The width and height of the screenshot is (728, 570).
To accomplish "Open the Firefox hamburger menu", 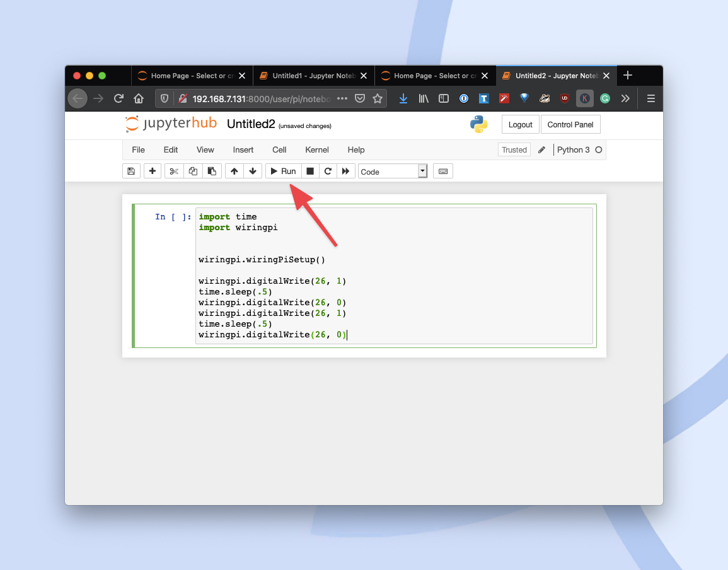I will [x=650, y=98].
